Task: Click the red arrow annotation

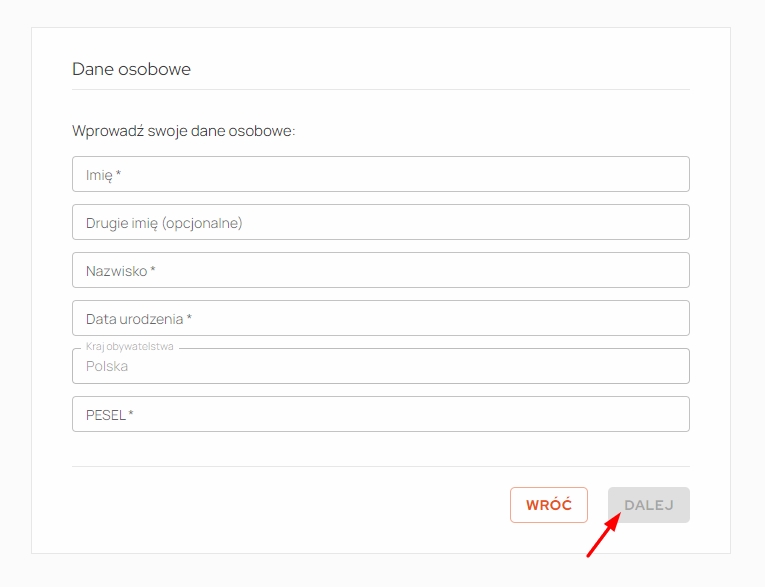Action: [x=604, y=535]
